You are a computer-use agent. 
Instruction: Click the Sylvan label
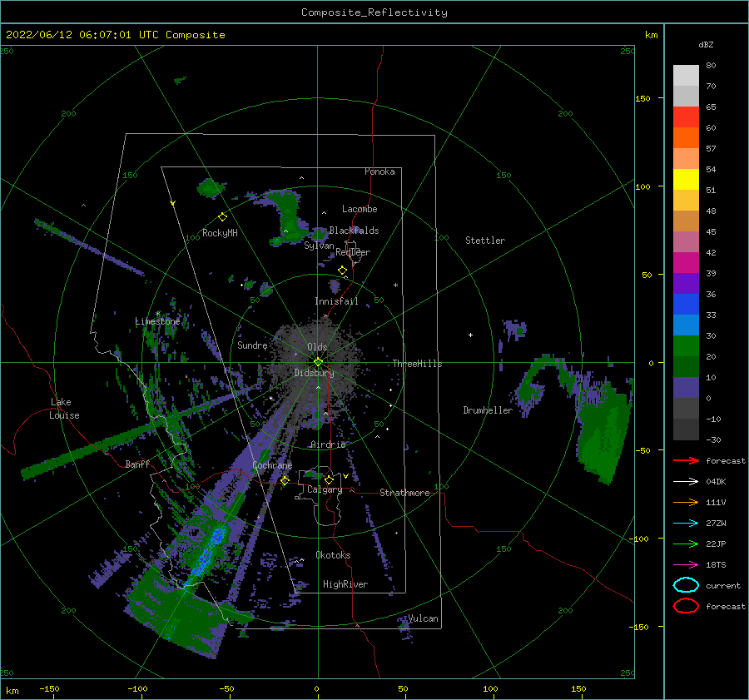[x=319, y=246]
